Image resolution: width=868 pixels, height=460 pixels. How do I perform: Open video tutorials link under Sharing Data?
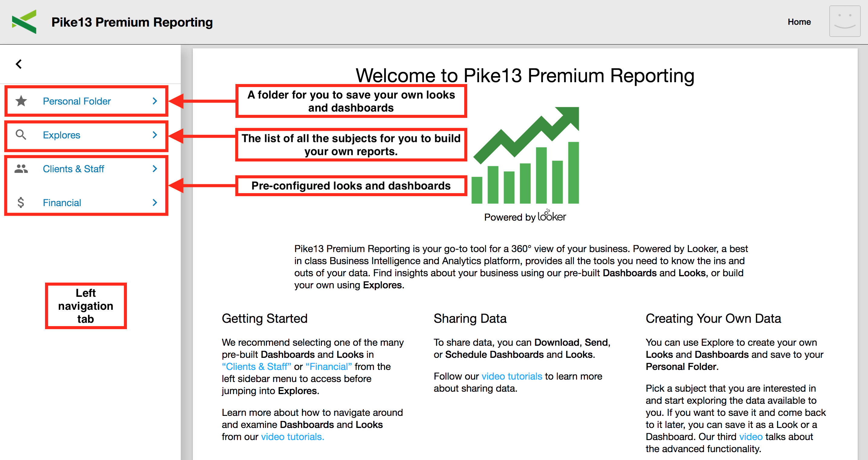(x=511, y=376)
